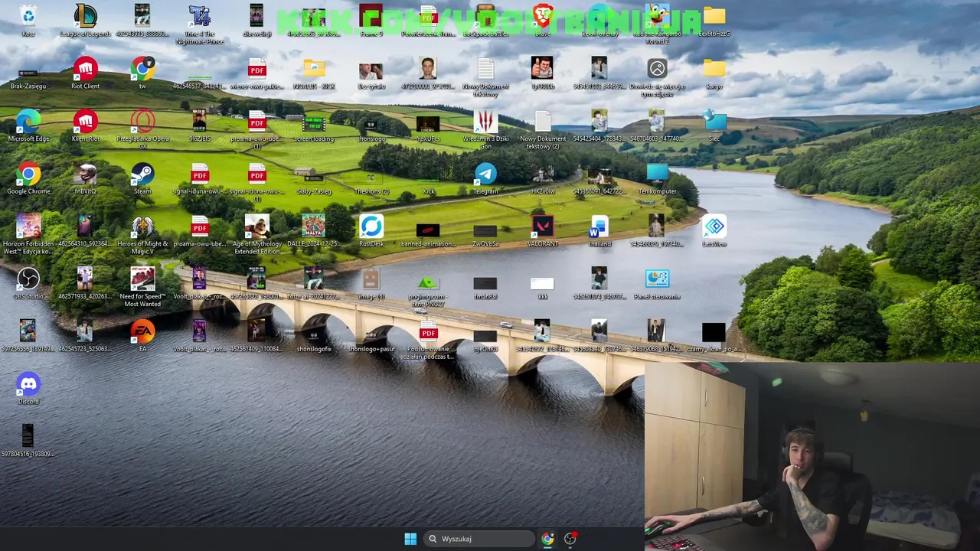Open the Discord desktop shortcut
This screenshot has height=551, width=980.
(28, 388)
